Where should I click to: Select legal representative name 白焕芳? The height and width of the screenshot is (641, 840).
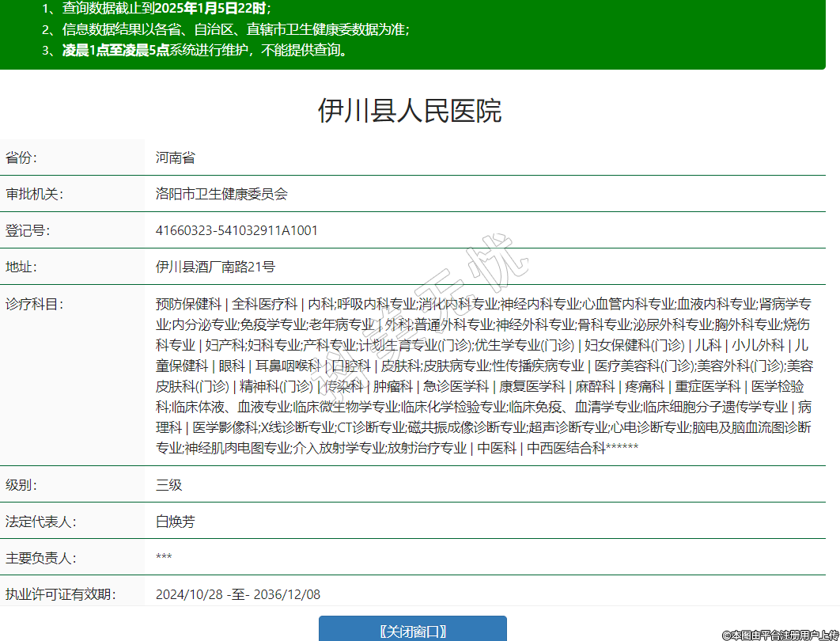pyautogui.click(x=176, y=522)
